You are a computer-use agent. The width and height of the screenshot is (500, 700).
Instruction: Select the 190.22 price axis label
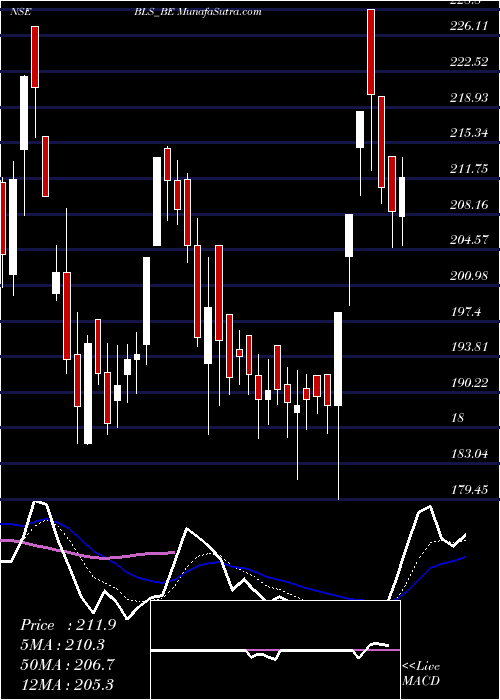(x=469, y=383)
